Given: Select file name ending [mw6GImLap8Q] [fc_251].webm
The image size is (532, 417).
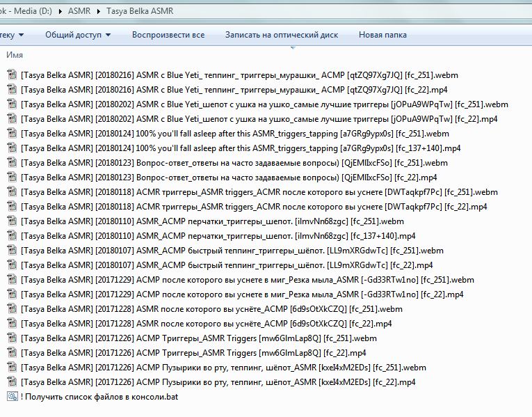Looking at the screenshot, I should point(199,338).
